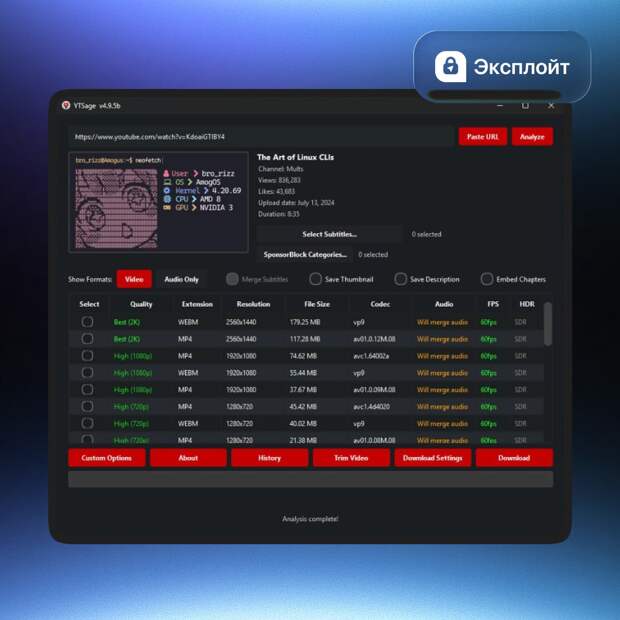Open the Select Subtitles chooser
Image resolution: width=620 pixels, height=620 pixels.
pos(329,234)
